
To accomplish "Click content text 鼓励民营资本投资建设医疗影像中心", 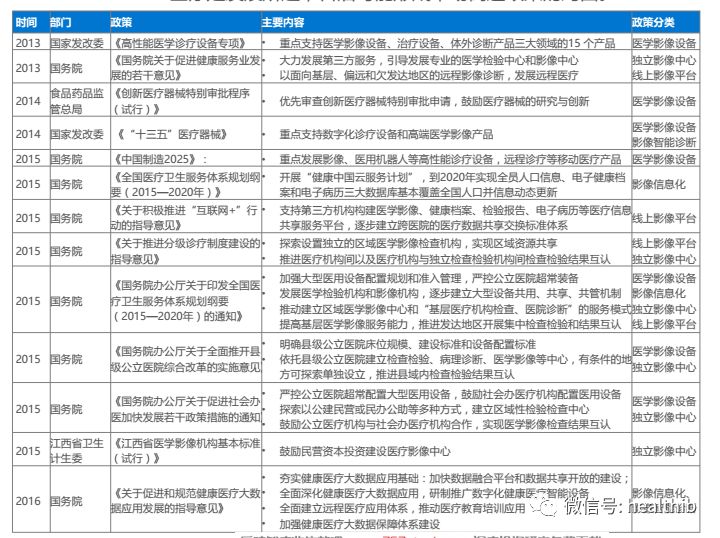I will 365,451.
